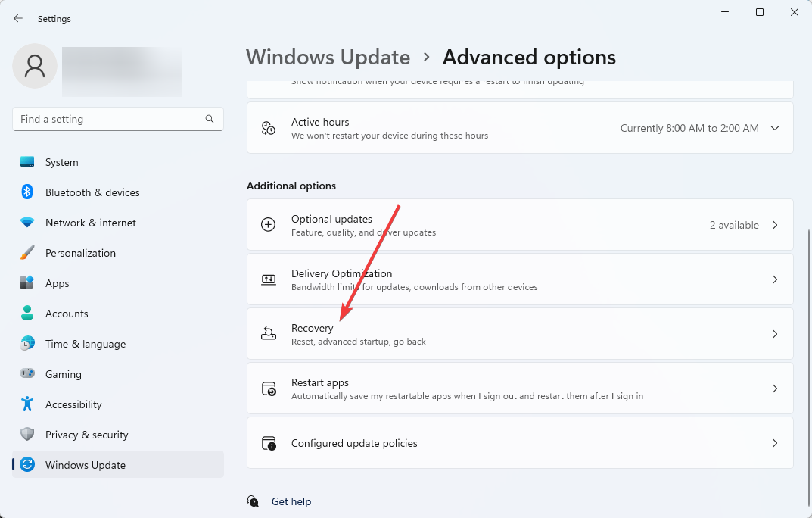Click the Network wifi icon in sidebar
The height and width of the screenshot is (518, 812).
(x=27, y=223)
